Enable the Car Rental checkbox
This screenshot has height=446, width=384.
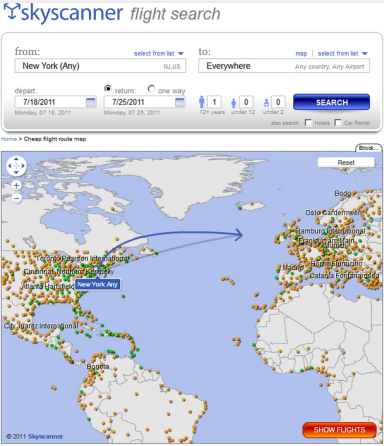point(338,123)
